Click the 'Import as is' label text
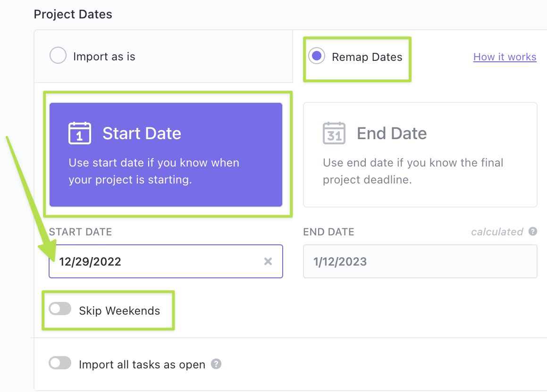547x392 pixels. (x=104, y=57)
